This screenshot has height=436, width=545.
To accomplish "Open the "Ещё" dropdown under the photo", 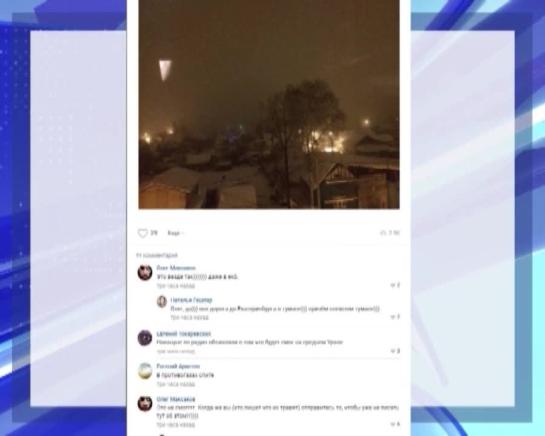I will (x=175, y=233).
